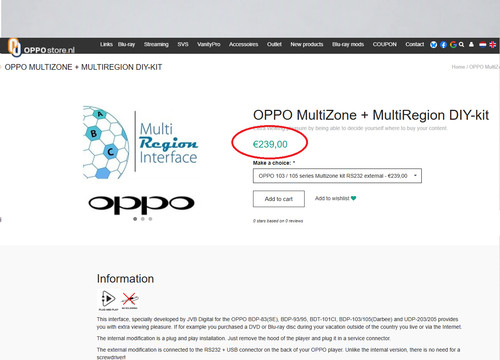Switch language with the Dutch flag

(483, 44)
